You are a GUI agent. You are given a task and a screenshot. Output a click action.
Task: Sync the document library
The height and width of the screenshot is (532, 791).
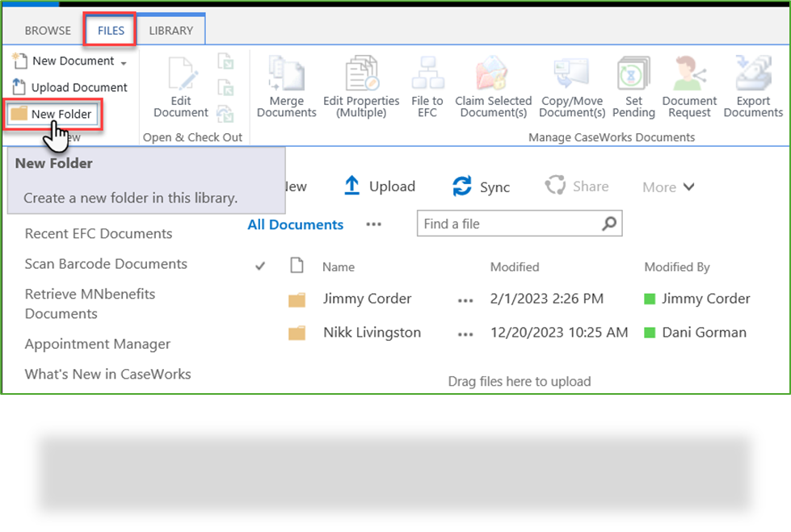pos(482,186)
